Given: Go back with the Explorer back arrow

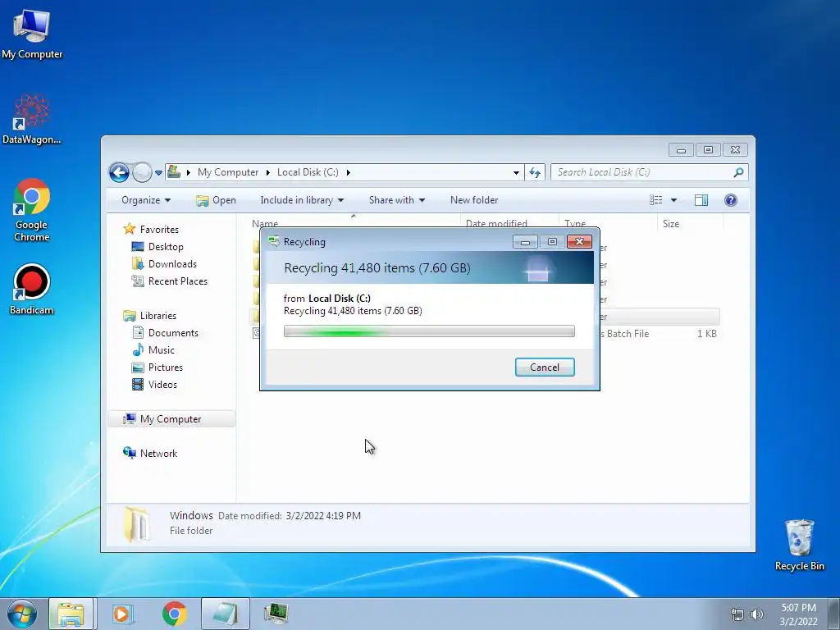Looking at the screenshot, I should point(119,172).
